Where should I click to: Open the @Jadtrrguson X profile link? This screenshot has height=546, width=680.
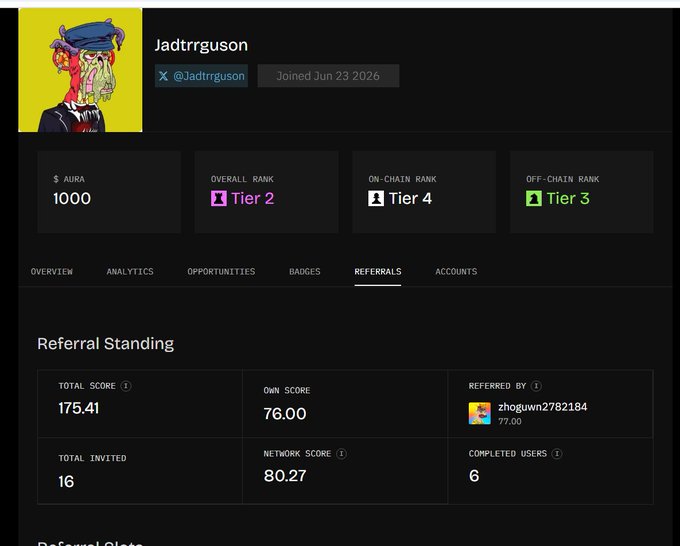tap(202, 76)
